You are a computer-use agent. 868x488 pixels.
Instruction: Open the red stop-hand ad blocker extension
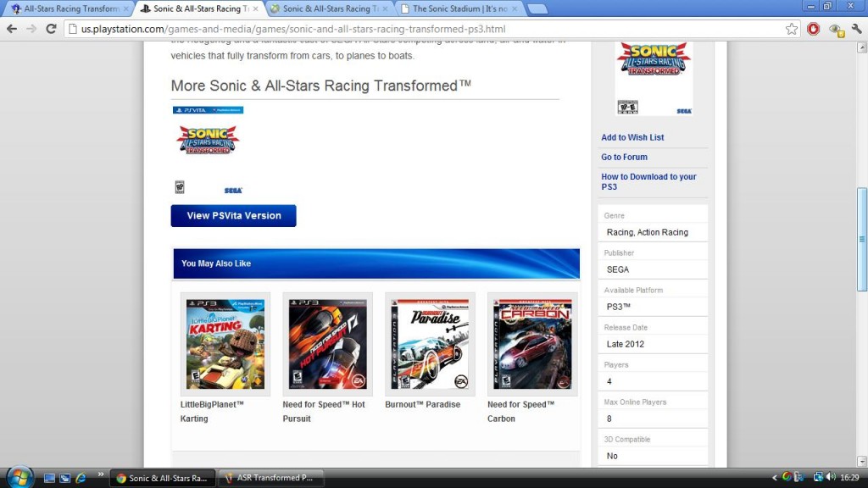coord(813,29)
